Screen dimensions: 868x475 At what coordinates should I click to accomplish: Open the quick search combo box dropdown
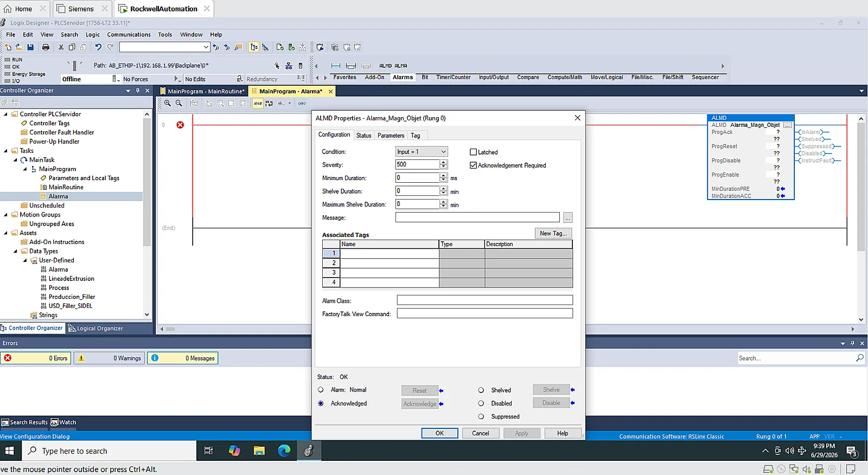206,47
